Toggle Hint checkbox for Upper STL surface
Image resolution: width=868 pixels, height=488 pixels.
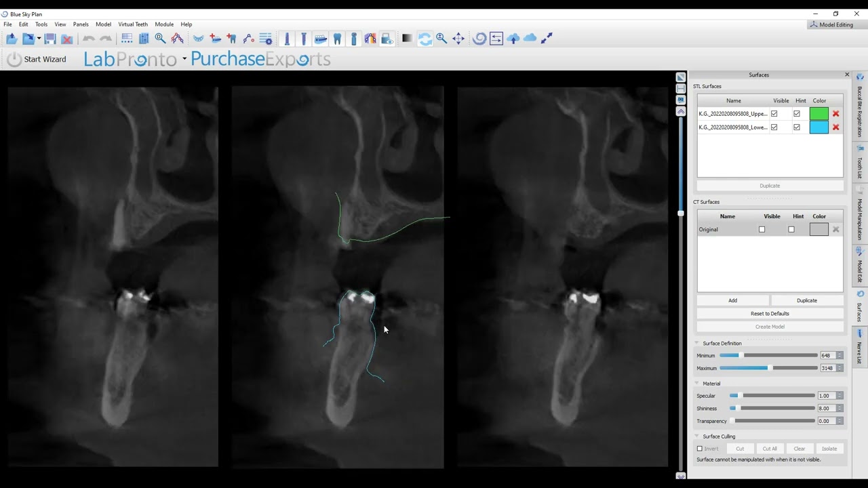click(797, 114)
